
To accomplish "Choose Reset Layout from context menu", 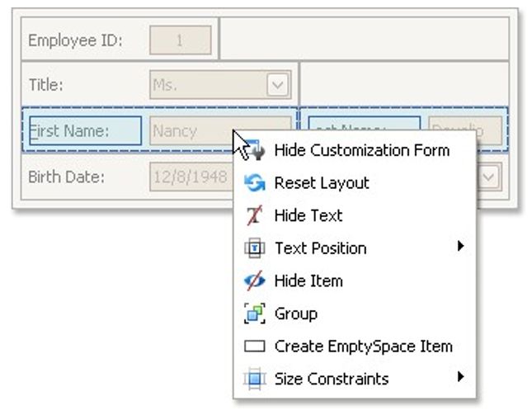I will tap(322, 183).
